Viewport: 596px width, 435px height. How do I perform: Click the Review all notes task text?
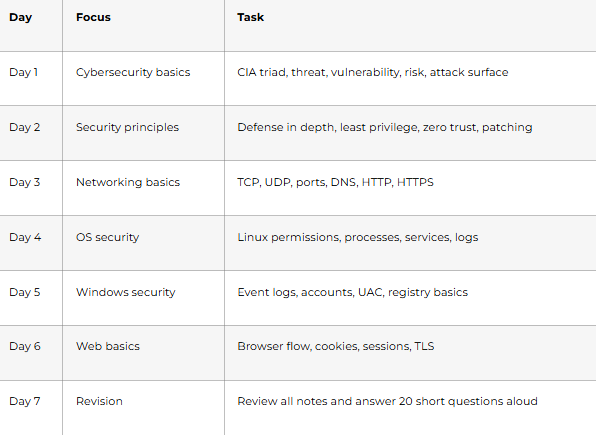click(387, 401)
